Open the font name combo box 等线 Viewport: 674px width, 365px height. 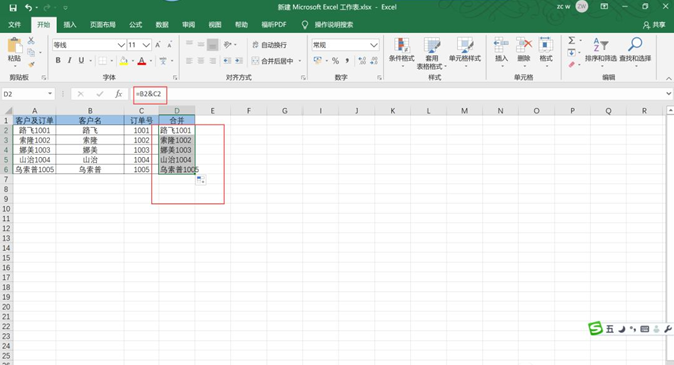coord(89,45)
